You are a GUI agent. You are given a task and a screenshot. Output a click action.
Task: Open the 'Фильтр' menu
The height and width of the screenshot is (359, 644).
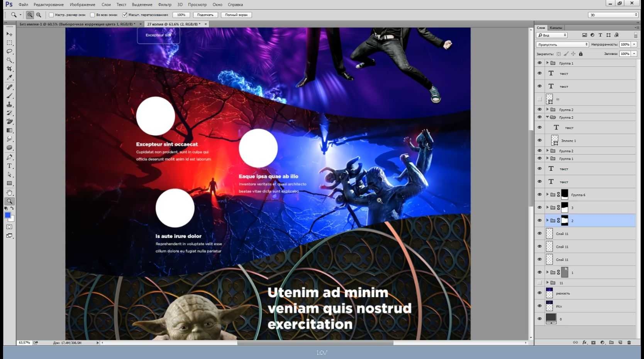click(x=165, y=5)
